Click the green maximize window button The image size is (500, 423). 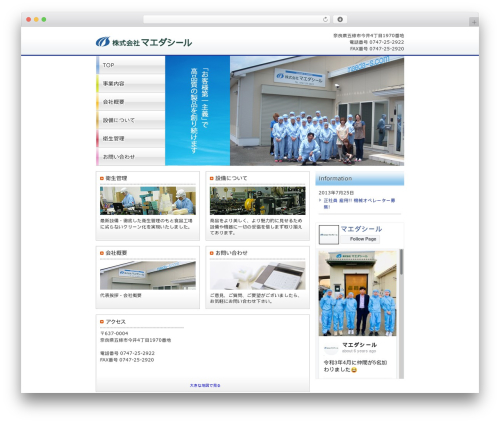click(x=44, y=19)
